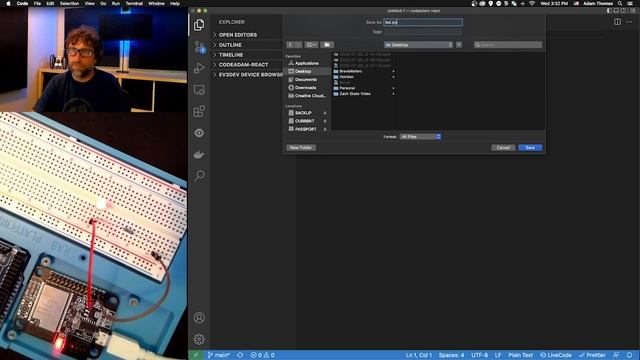
Task: Click the Cancel button
Action: tap(503, 148)
